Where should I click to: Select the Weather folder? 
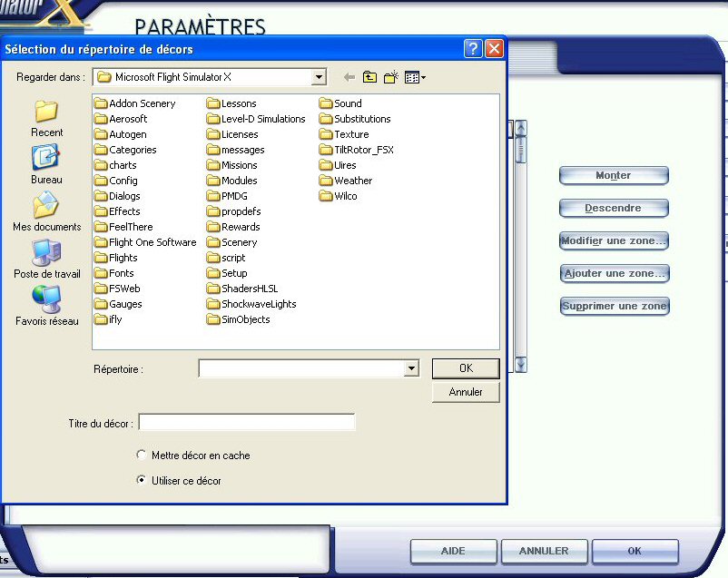tap(346, 181)
